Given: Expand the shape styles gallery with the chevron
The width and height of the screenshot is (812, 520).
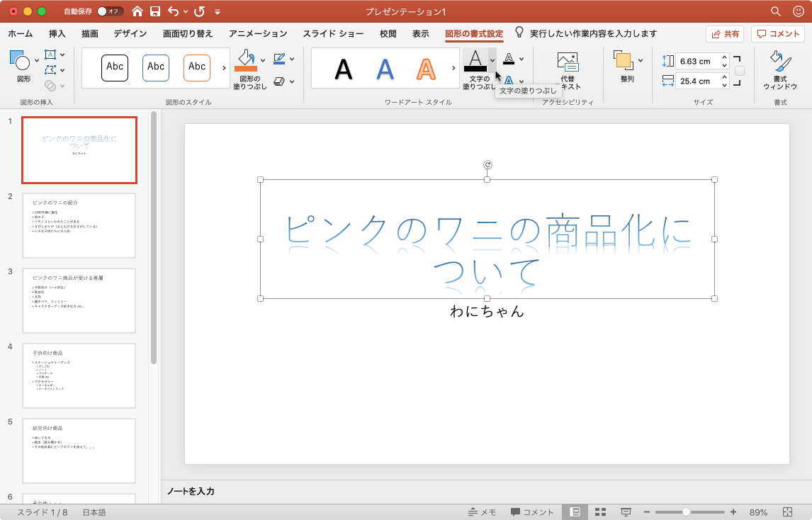Looking at the screenshot, I should tap(225, 67).
